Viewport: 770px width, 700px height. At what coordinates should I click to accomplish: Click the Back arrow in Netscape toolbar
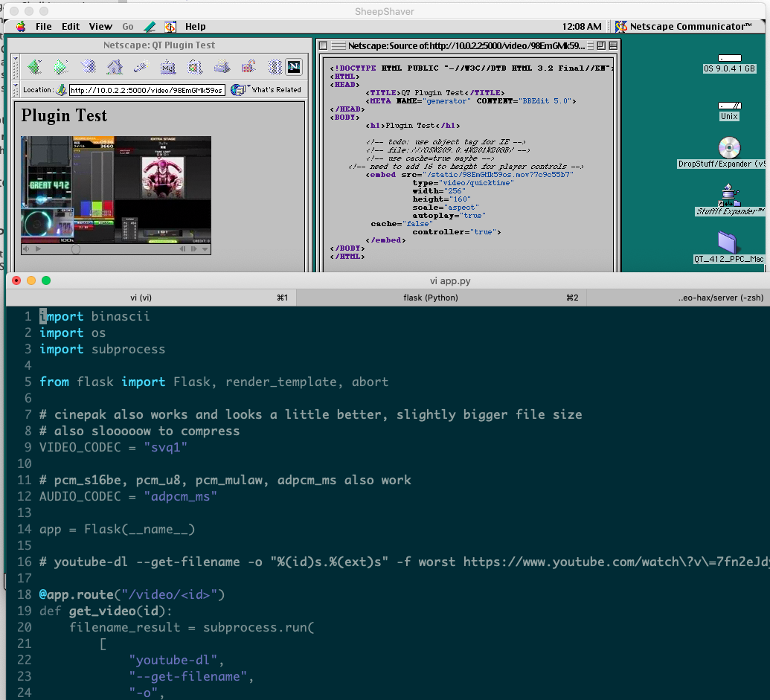point(34,67)
